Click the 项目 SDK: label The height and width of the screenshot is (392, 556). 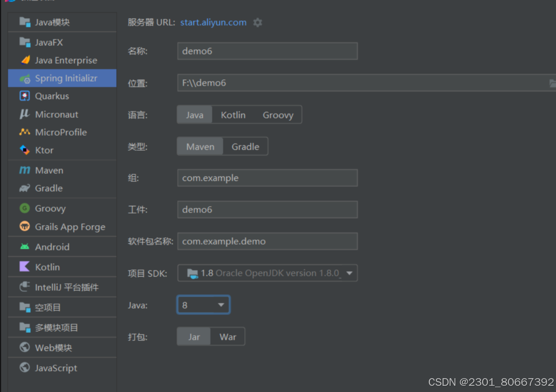147,273
